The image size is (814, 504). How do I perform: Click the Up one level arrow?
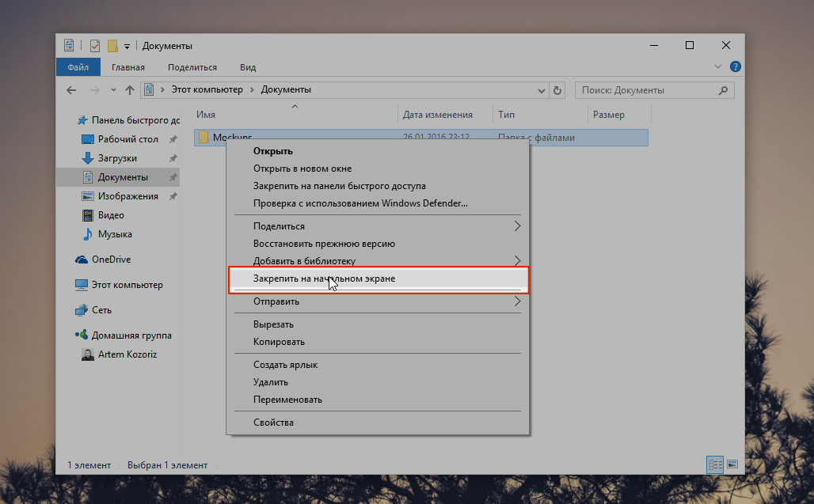(x=129, y=90)
